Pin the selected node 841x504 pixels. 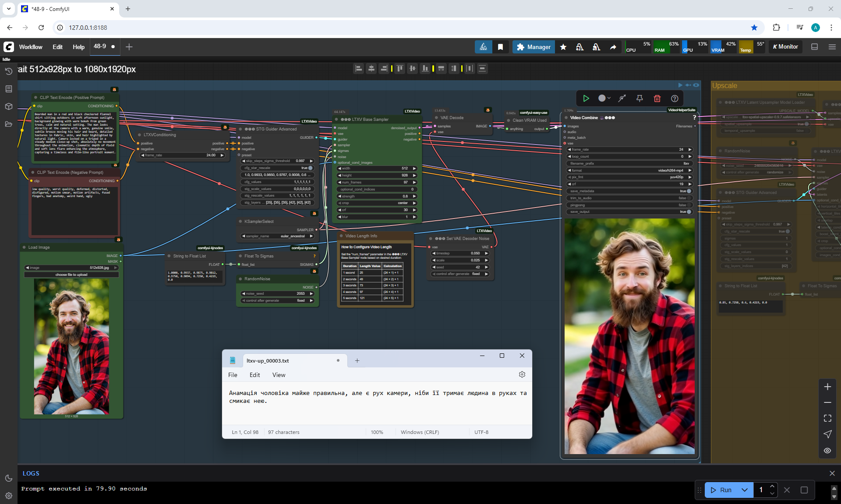coord(640,99)
